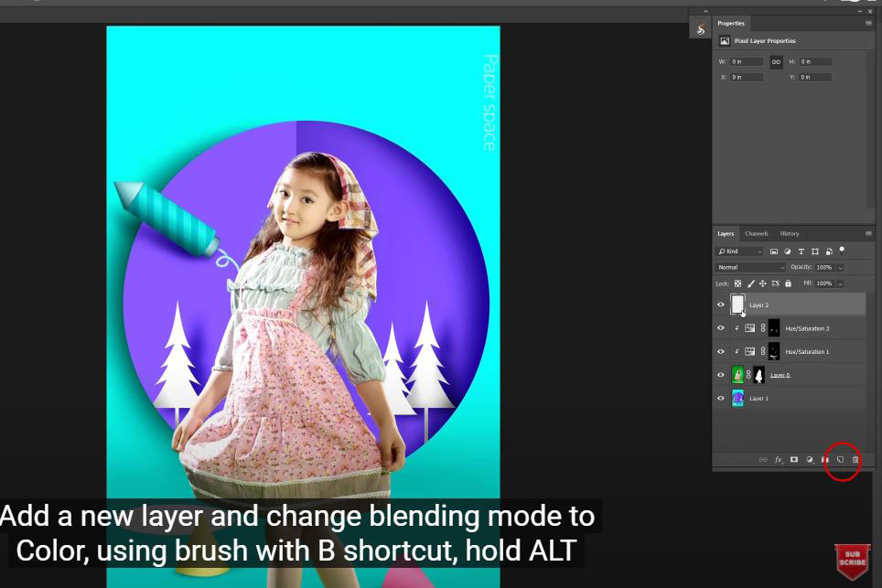Image resolution: width=882 pixels, height=588 pixels.
Task: Select Hue/Saturation 1 mask thumbnail
Action: [x=774, y=351]
